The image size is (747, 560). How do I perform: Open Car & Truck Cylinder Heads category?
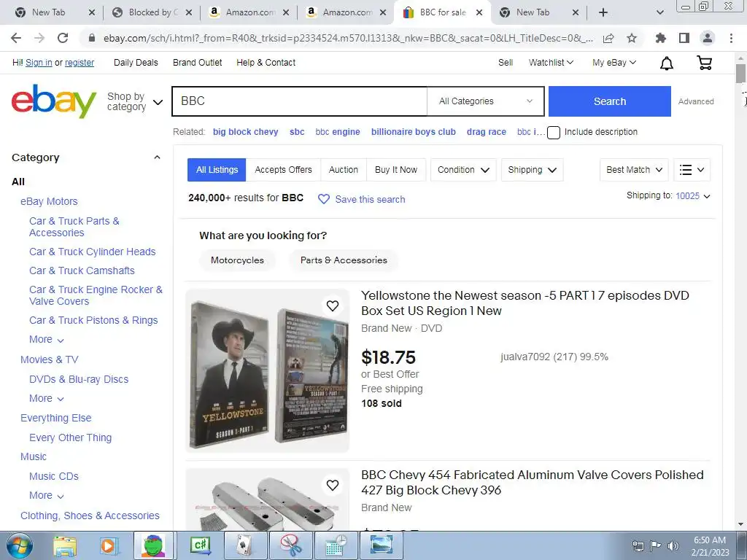pyautogui.click(x=93, y=252)
